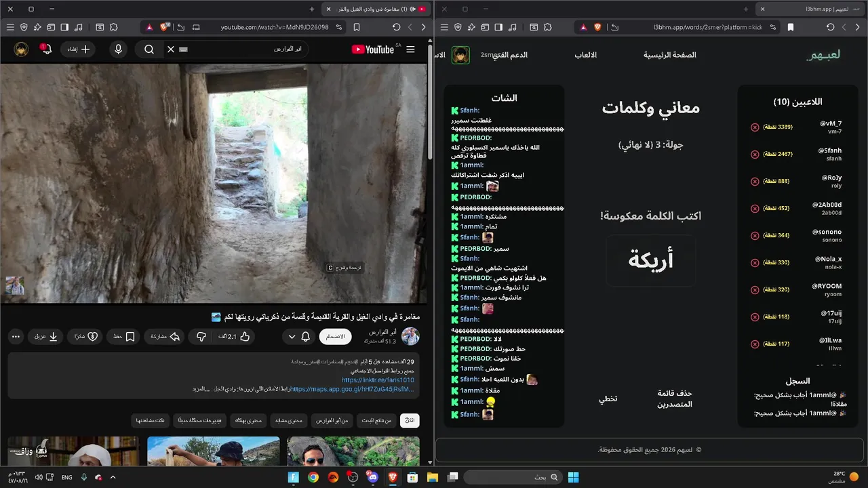868x488 pixels.
Task: Select the فيديوهات محمّلة حديثًا chip
Action: click(x=200, y=421)
